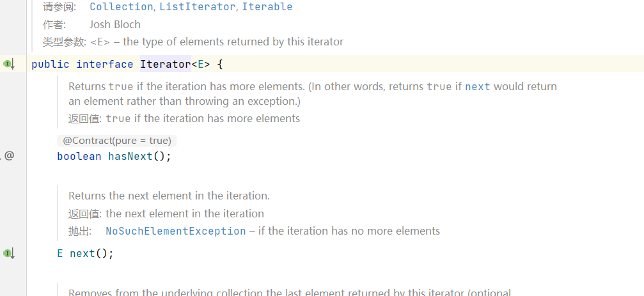Image resolution: width=644 pixels, height=296 pixels.
Task: Click the <E> type parameter description text
Action: tap(217, 42)
